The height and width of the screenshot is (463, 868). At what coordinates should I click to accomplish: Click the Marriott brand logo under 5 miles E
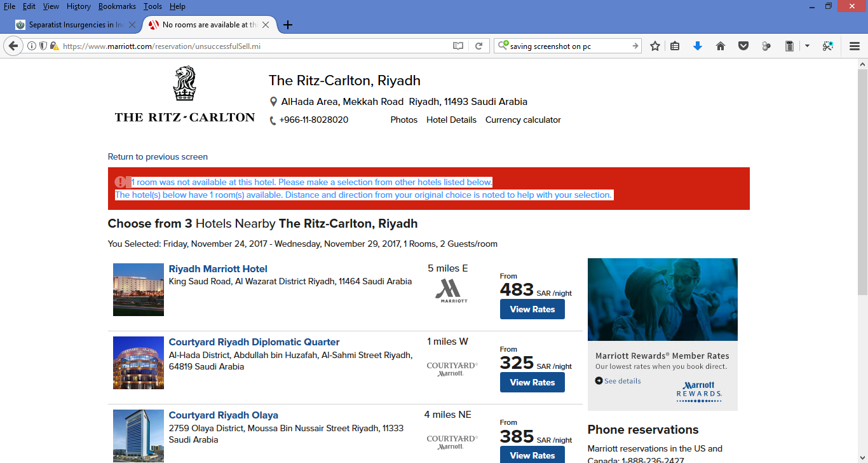452,291
